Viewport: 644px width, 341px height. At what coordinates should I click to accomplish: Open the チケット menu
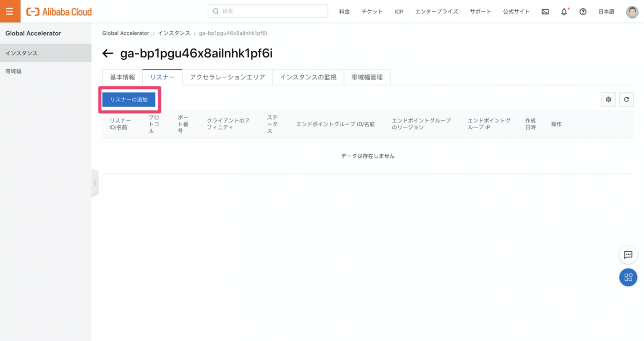tap(372, 11)
